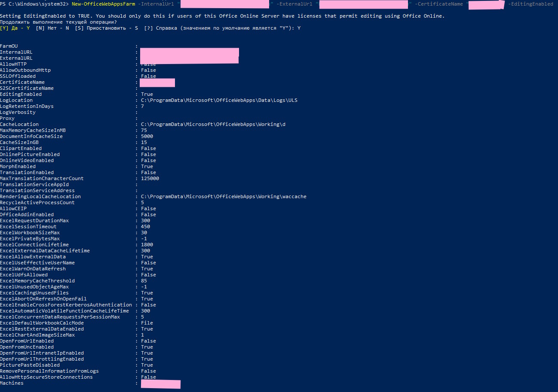558x392 pixels.
Task: Click the New-OfficeWebAppsFarm command text
Action: pos(104,4)
